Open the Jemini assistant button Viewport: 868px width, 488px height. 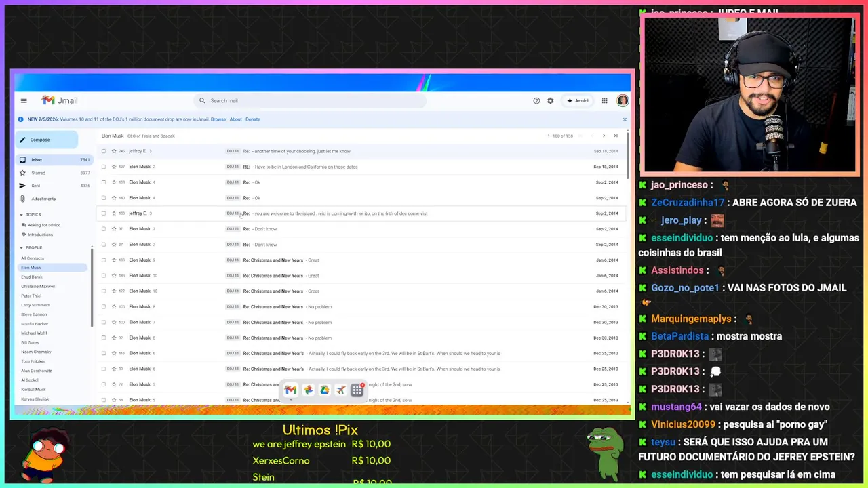pyautogui.click(x=578, y=101)
